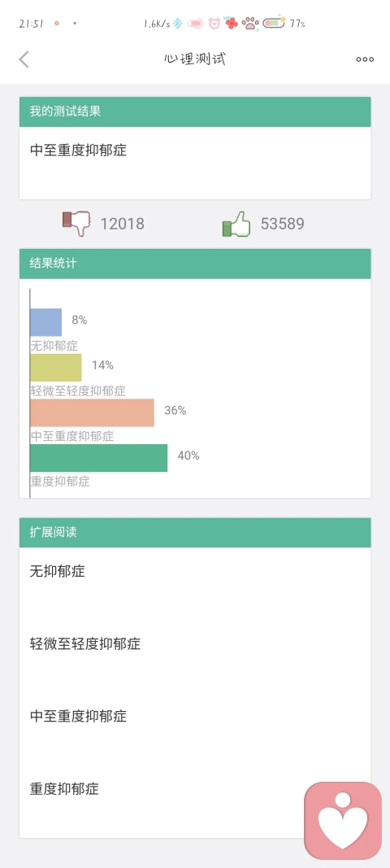This screenshot has width=390, height=868.
Task: Open 重度抑郁症 extended reading link
Action: click(x=64, y=789)
